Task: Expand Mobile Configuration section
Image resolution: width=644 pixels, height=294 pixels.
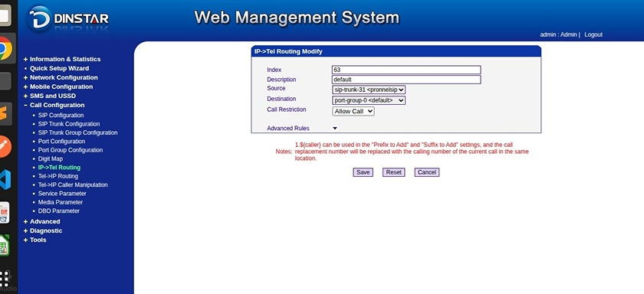Action: 61,87
